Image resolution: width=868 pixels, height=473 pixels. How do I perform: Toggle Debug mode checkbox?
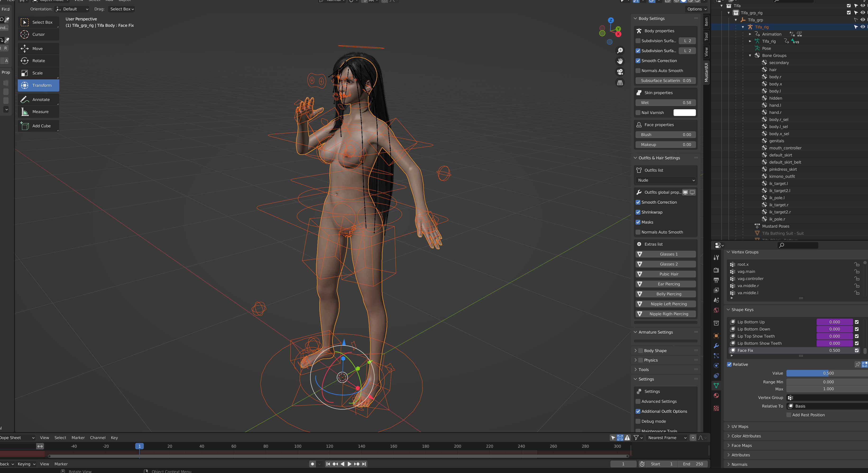(638, 422)
